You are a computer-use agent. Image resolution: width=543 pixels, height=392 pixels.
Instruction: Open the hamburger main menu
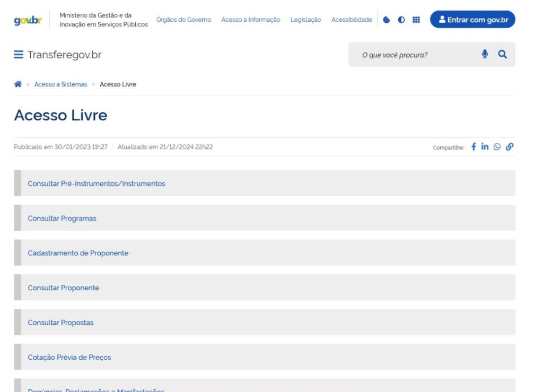tap(19, 55)
